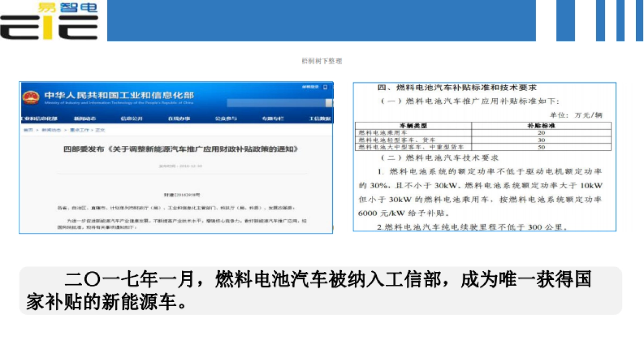Viewport: 644px width, 362px height.
Task: Open the 信息公开 navigation menu
Action: 132,118
